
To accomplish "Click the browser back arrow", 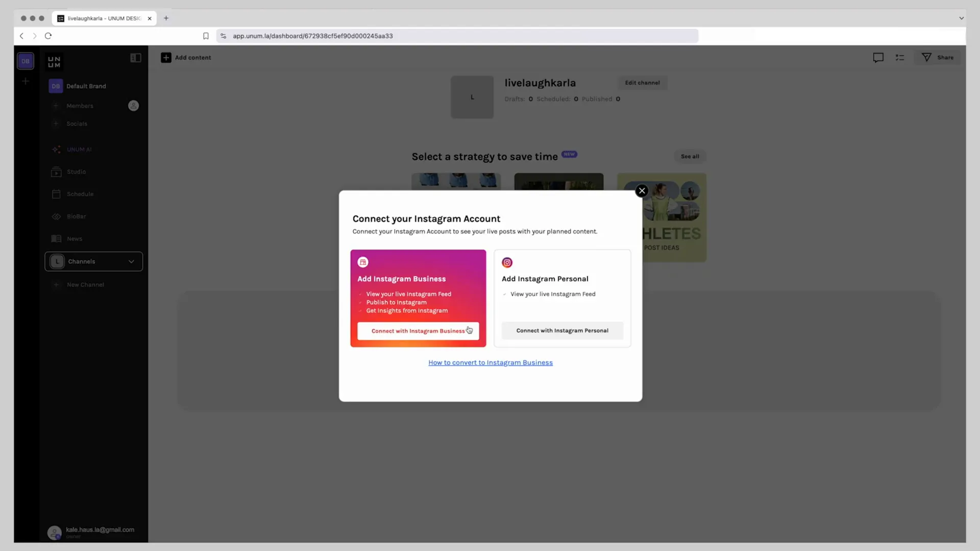I will point(21,36).
